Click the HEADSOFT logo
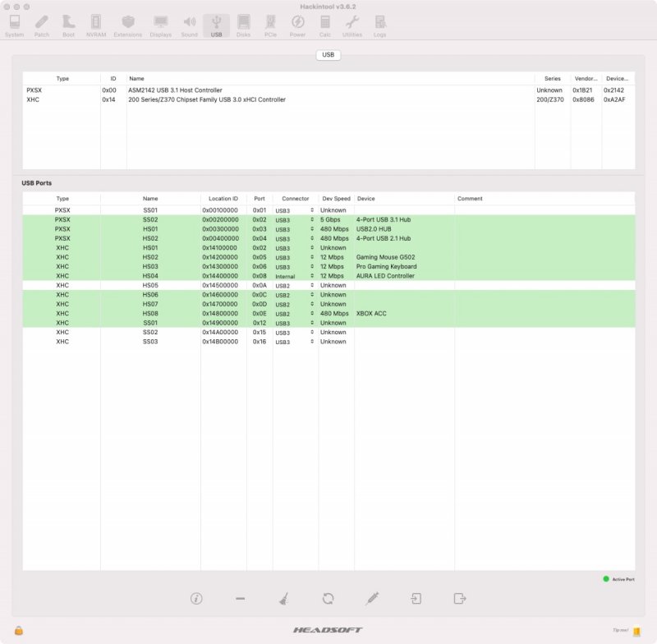The height and width of the screenshot is (644, 657). point(328,630)
